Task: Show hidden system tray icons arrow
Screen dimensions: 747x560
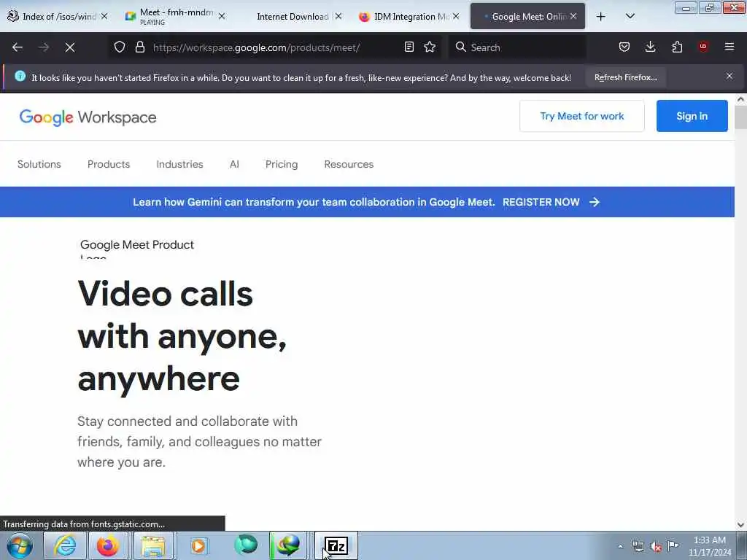Action: 620,546
